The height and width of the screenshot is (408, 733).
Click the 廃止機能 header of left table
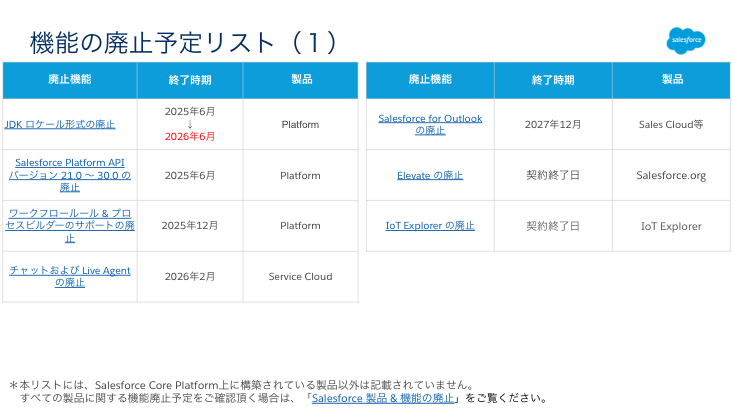click(x=70, y=79)
